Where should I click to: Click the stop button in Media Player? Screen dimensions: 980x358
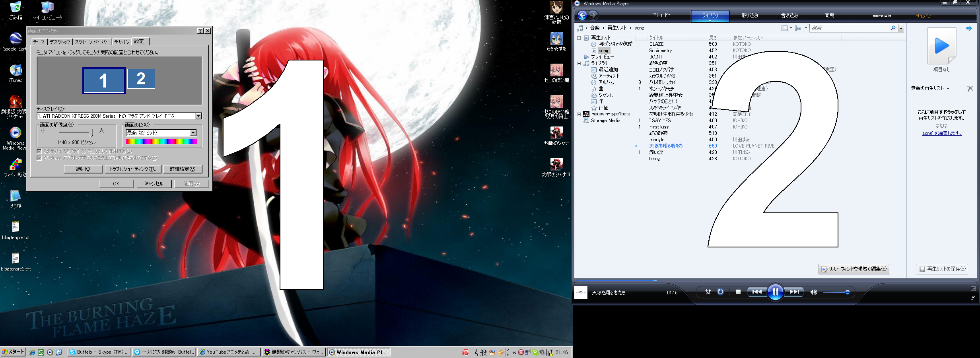(738, 292)
